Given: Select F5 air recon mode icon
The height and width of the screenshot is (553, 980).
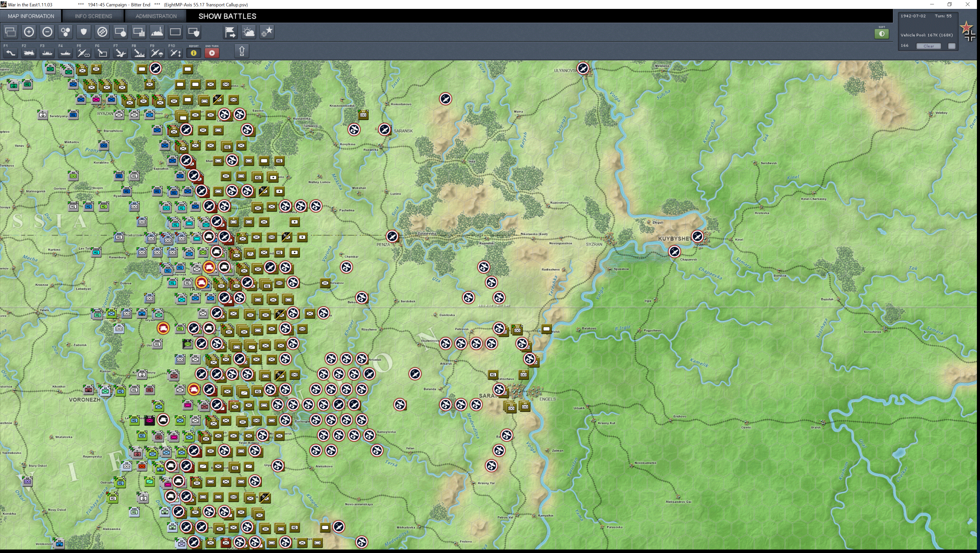Looking at the screenshot, I should (84, 53).
